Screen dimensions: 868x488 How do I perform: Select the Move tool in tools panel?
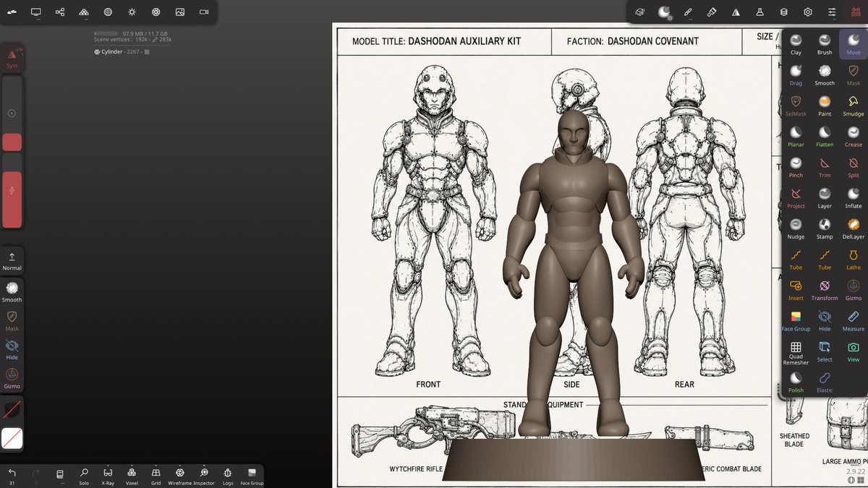[854, 45]
